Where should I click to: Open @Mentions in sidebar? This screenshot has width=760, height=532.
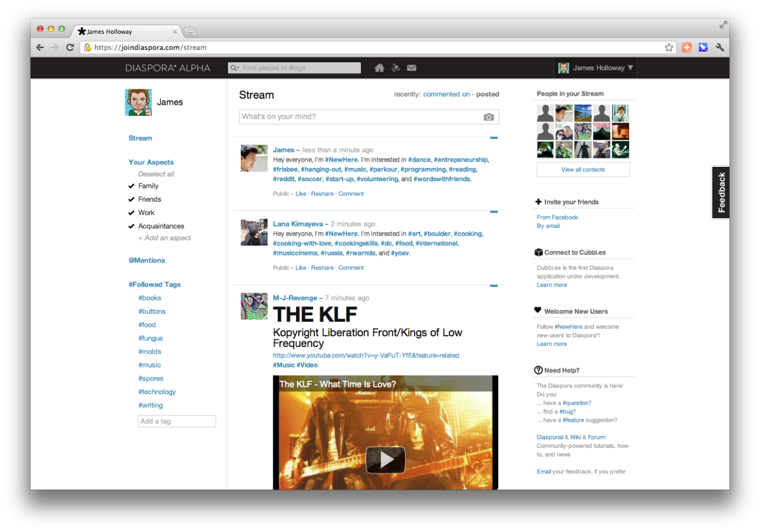click(x=147, y=260)
